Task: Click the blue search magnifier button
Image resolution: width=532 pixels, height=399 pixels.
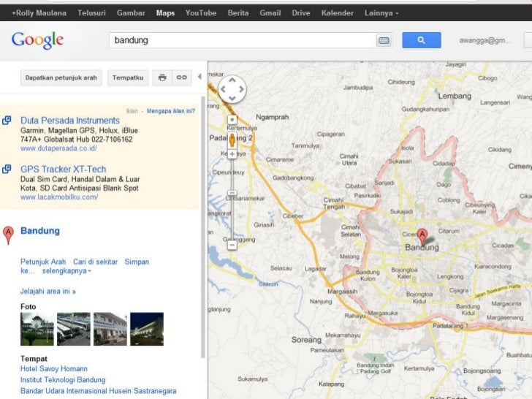Action: tap(422, 40)
